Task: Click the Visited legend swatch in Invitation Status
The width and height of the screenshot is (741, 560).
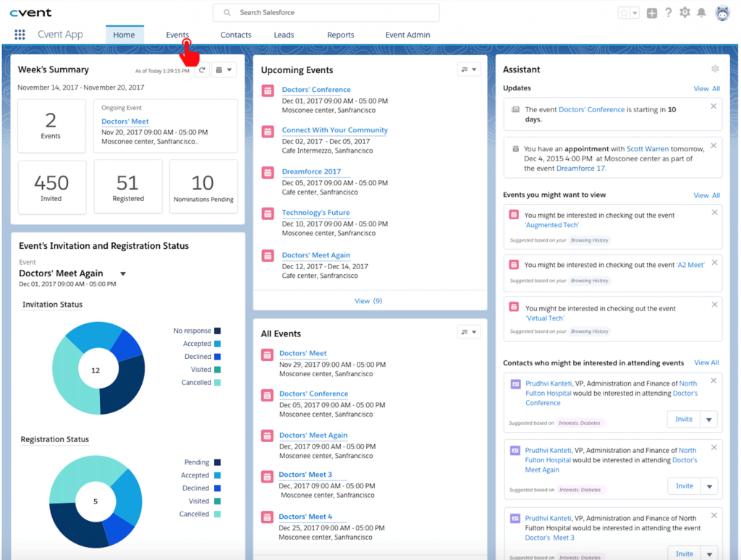Action: pyautogui.click(x=217, y=370)
